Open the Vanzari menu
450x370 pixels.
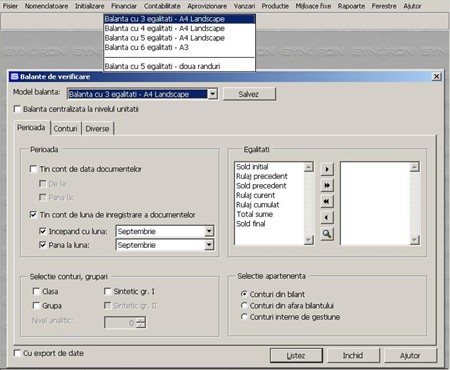[x=244, y=6]
